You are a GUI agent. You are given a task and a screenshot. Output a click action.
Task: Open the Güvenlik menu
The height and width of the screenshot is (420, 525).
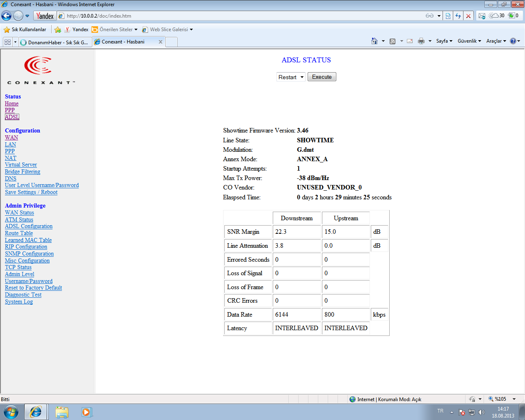coord(469,41)
